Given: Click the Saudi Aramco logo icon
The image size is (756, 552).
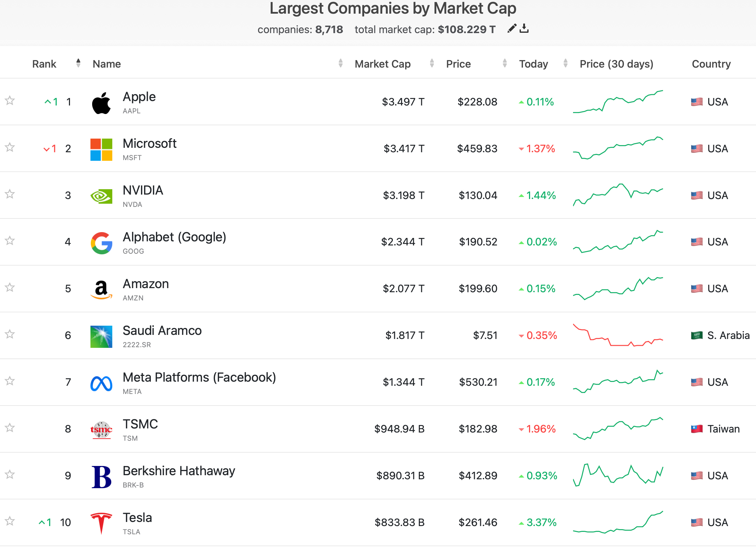Looking at the screenshot, I should (x=101, y=337).
